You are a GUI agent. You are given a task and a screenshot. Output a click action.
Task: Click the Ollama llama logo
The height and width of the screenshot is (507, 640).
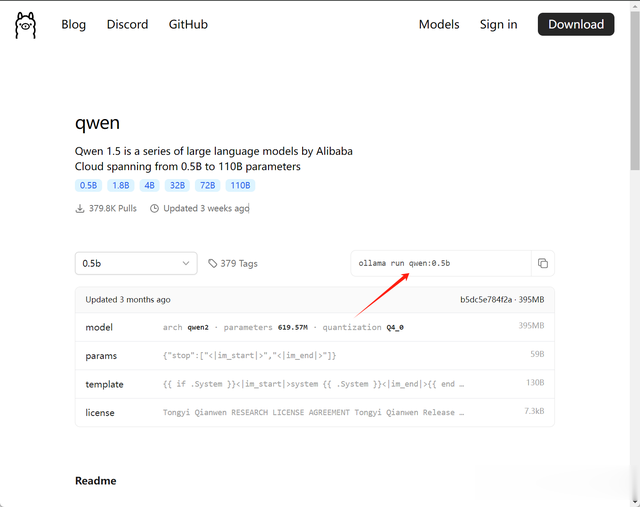pyautogui.click(x=26, y=25)
